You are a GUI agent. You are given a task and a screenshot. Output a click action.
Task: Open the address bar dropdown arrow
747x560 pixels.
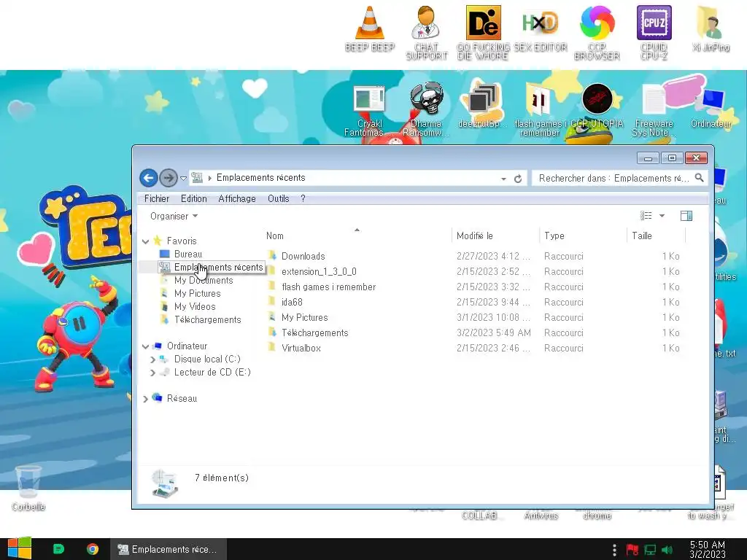503,179
